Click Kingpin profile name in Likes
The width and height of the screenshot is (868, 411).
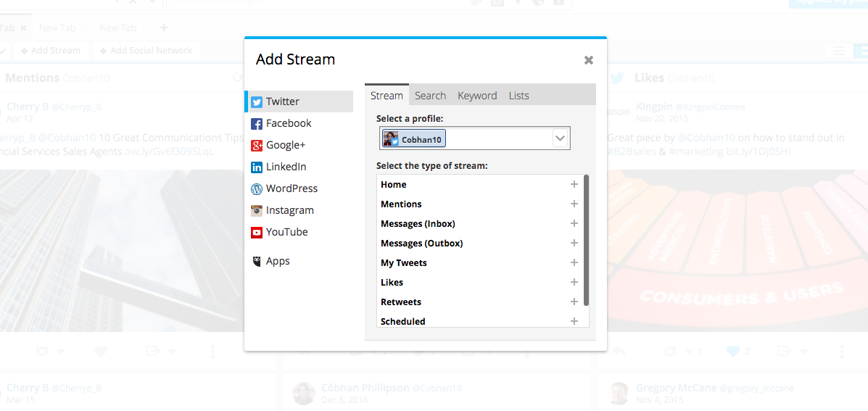click(654, 107)
